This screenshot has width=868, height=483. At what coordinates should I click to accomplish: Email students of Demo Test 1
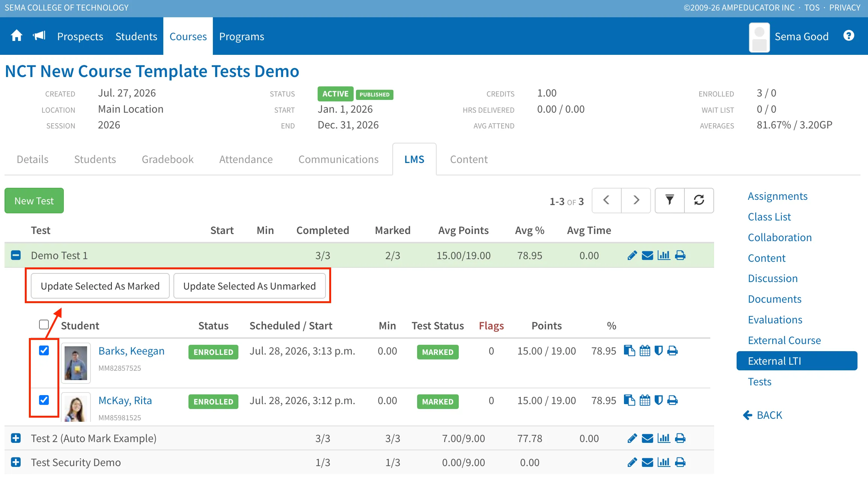647,255
